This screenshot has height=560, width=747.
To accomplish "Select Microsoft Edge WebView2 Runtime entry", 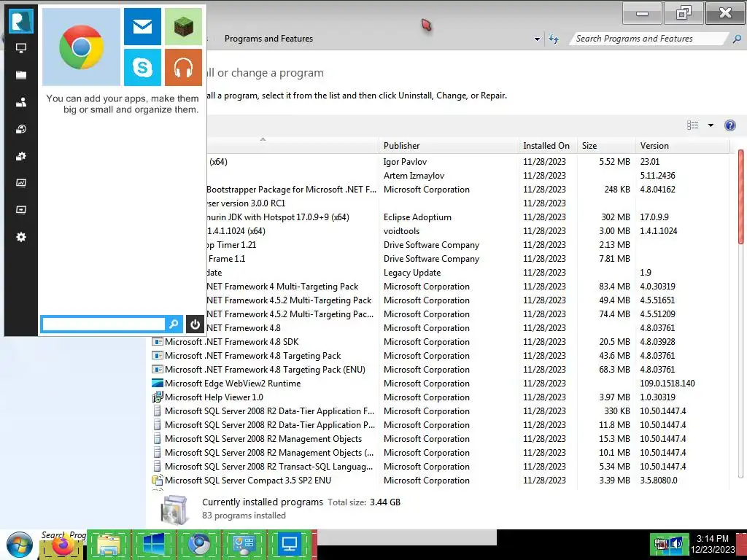I will tap(439, 384).
